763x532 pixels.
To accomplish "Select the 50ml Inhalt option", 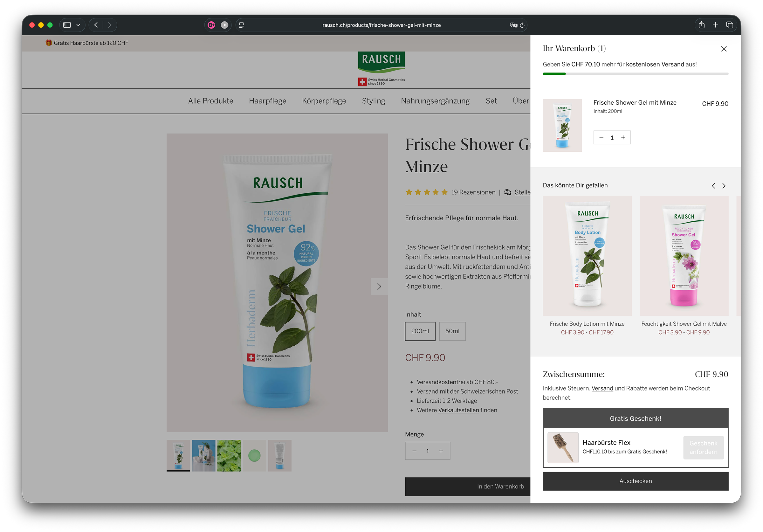I will pyautogui.click(x=452, y=331).
